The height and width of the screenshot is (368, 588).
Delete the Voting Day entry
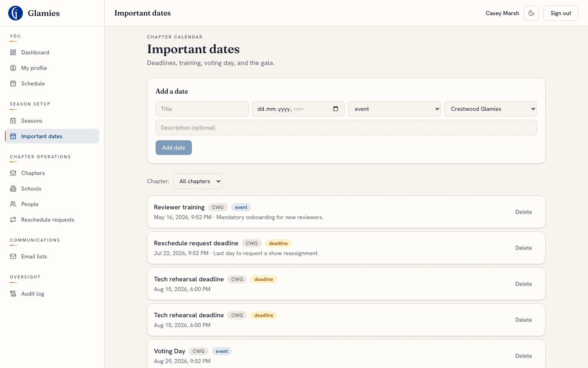coord(523,356)
